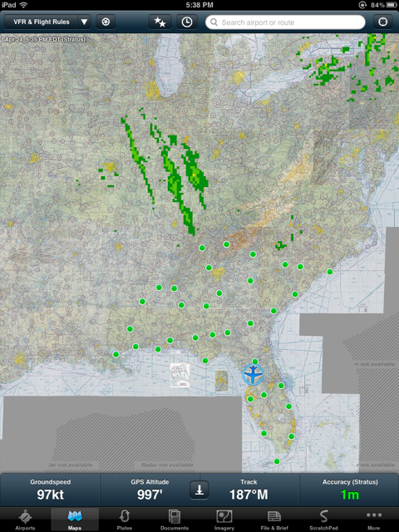This screenshot has height=532, width=399.
Task: Switch to the Airports tab
Action: 25,520
